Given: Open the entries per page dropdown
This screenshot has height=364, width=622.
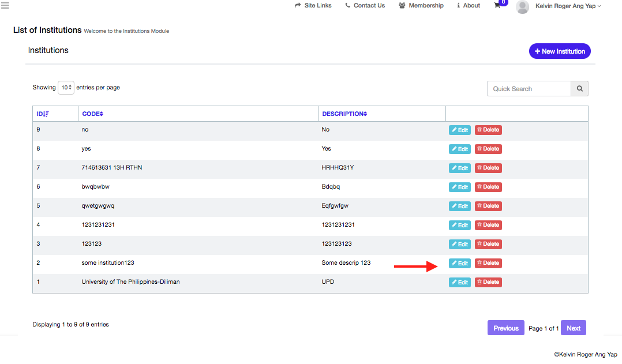Looking at the screenshot, I should [66, 88].
